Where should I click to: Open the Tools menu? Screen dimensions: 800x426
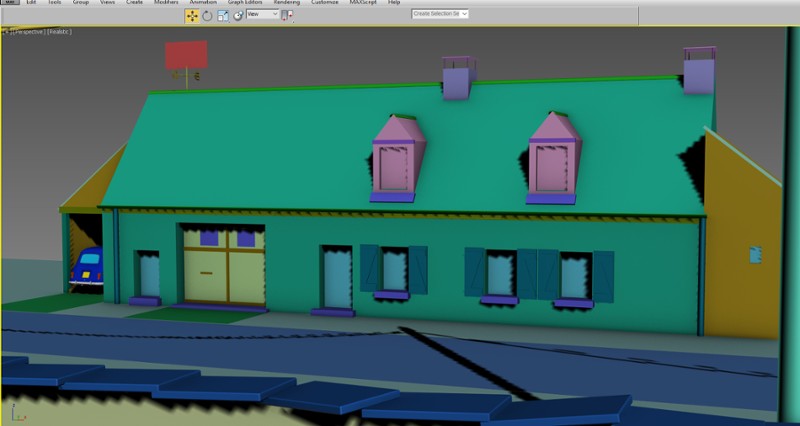54,3
